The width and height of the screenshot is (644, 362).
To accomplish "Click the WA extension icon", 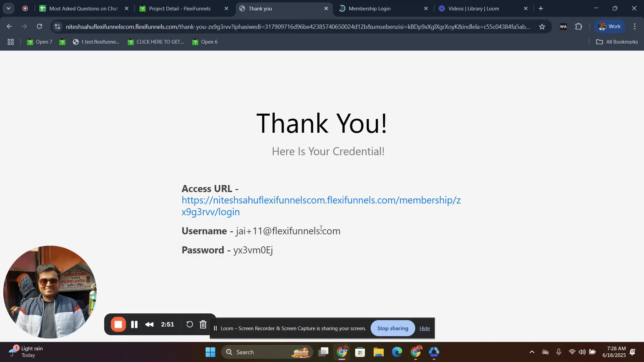I will pyautogui.click(x=563, y=26).
